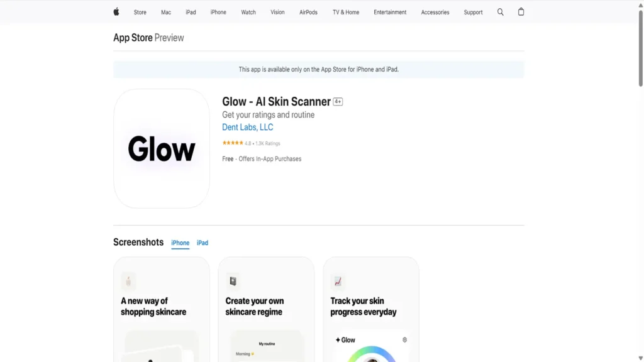Click the book icon on the skincare regime card
The width and height of the screenshot is (644, 362).
coord(233,281)
